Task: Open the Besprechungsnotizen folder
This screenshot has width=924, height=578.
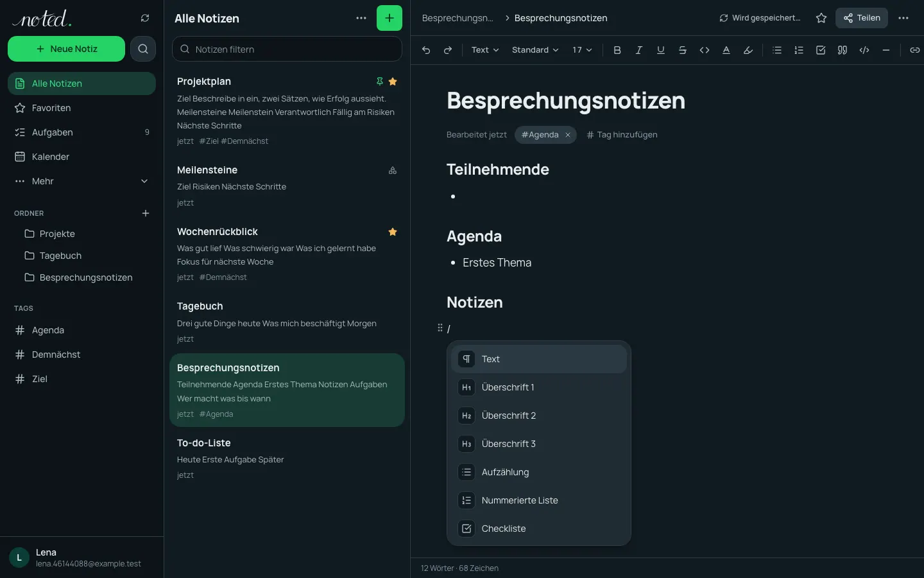Action: (x=81, y=277)
